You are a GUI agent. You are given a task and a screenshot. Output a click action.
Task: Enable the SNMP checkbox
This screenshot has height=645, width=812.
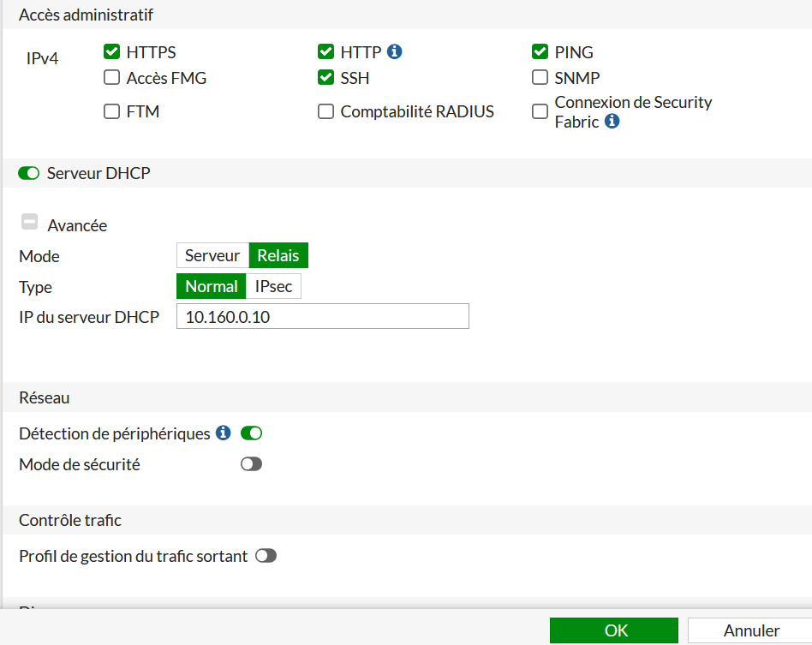point(540,78)
